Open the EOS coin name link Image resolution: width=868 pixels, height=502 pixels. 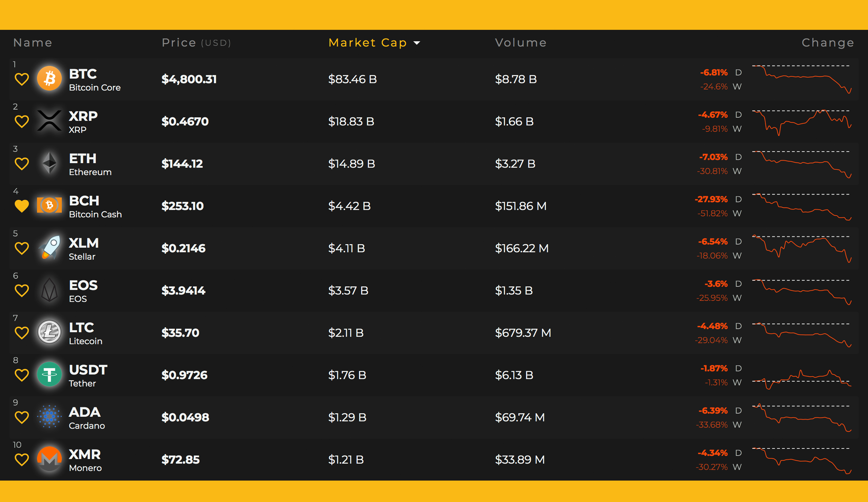coord(83,285)
